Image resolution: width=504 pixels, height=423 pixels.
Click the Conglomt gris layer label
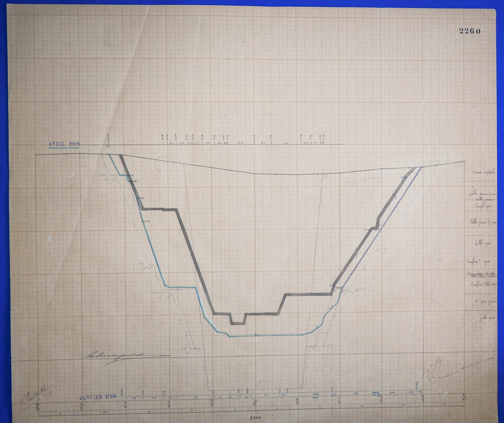click(x=478, y=261)
